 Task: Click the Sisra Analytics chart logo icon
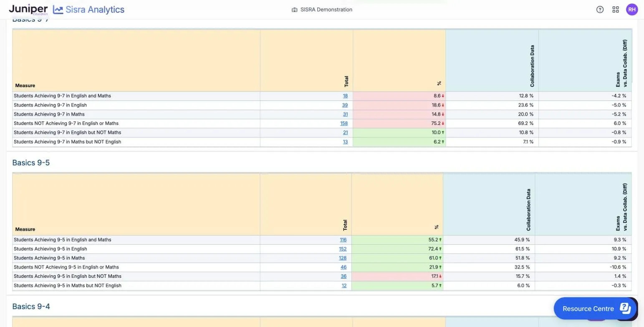coord(58,10)
